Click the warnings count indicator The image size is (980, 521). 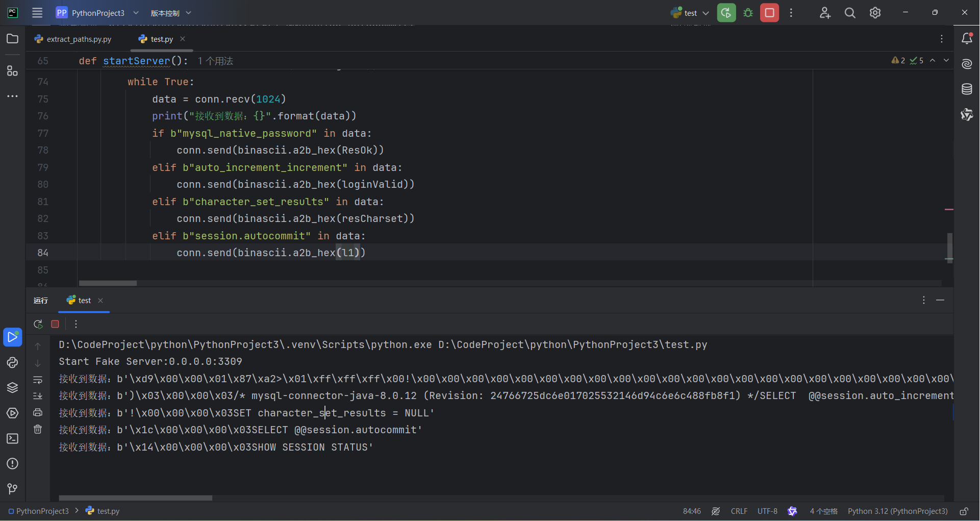pyautogui.click(x=898, y=60)
